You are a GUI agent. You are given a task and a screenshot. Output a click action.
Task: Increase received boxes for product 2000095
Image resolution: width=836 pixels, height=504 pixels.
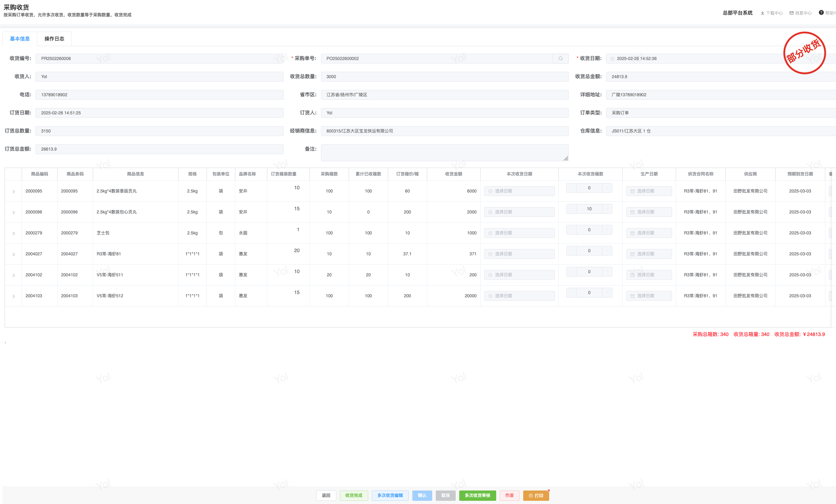tap(607, 188)
